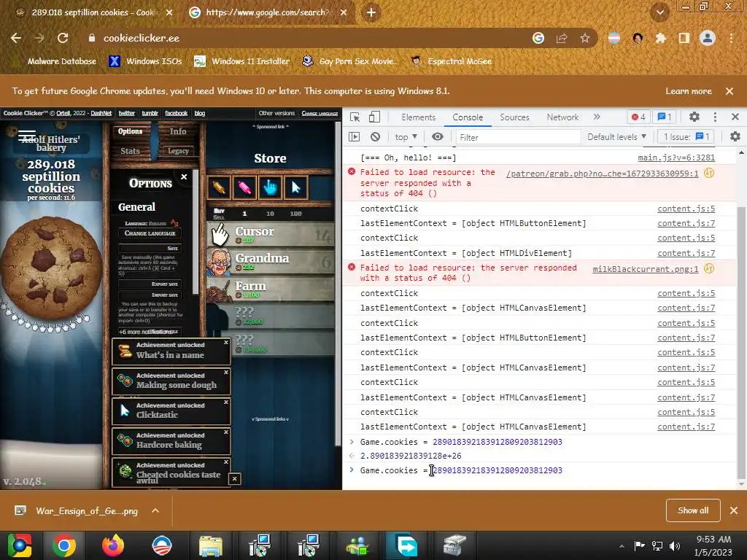The height and width of the screenshot is (560, 747).
Task: Expand more DevTools tabs chevron
Action: [x=597, y=117]
